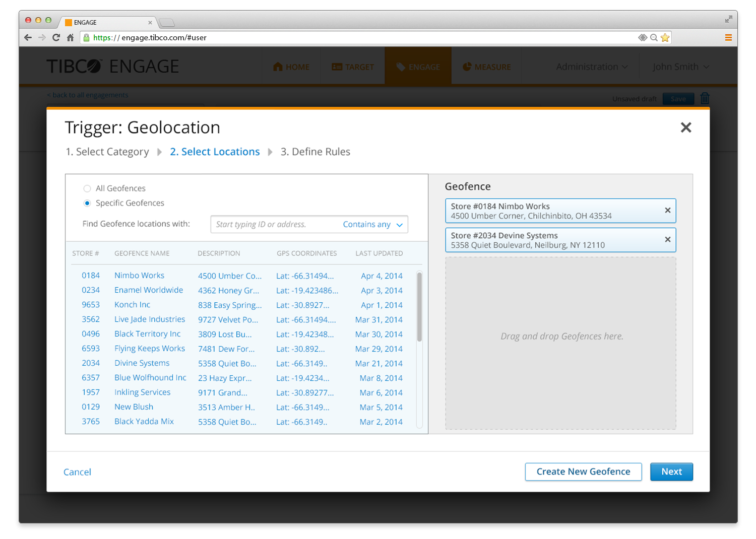Click the Next button
This screenshot has width=756, height=539.
click(x=671, y=471)
